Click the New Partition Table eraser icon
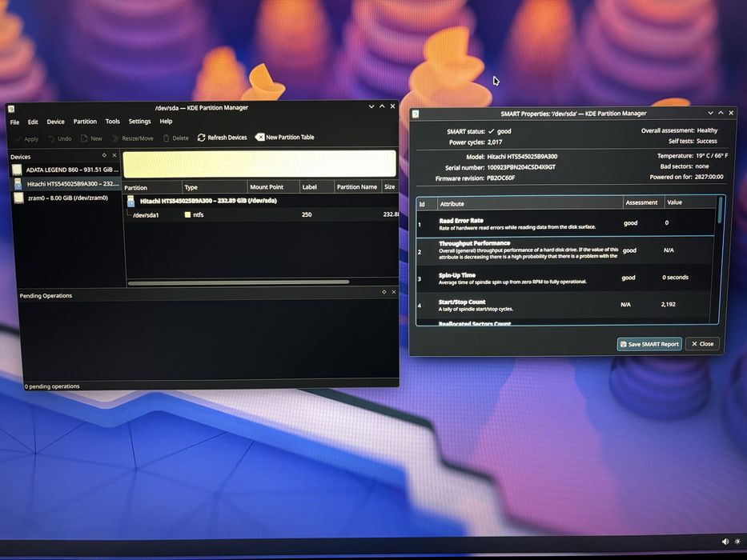 (x=259, y=137)
